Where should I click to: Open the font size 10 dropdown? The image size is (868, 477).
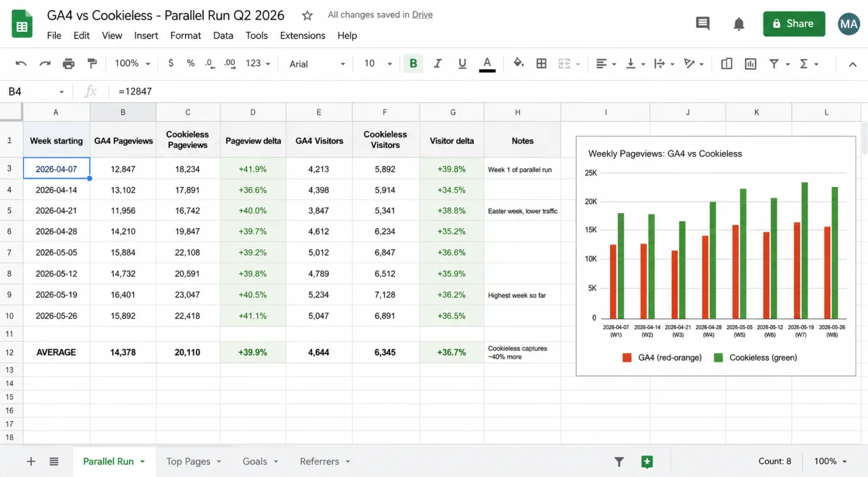tap(378, 63)
